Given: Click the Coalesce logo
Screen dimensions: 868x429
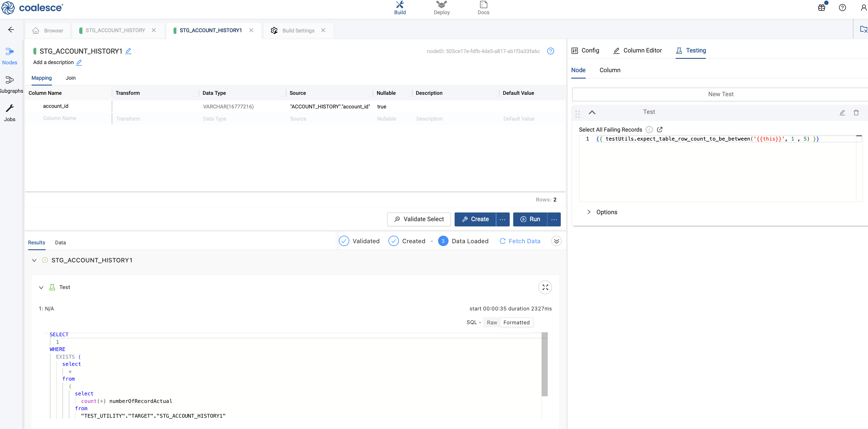Looking at the screenshot, I should coord(32,8).
